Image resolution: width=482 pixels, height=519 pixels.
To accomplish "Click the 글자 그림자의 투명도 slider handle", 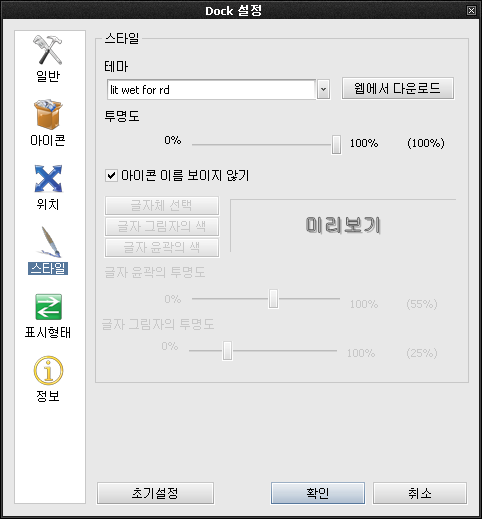I will [227, 350].
